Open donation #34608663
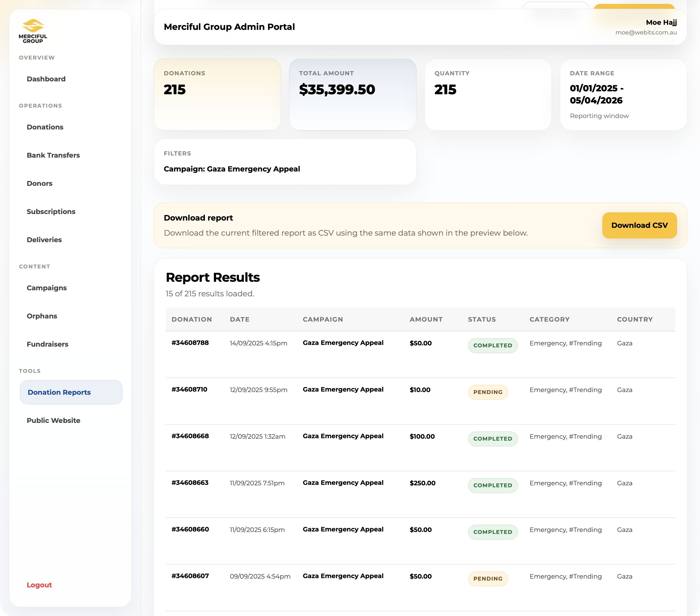This screenshot has height=616, width=700. [x=190, y=483]
